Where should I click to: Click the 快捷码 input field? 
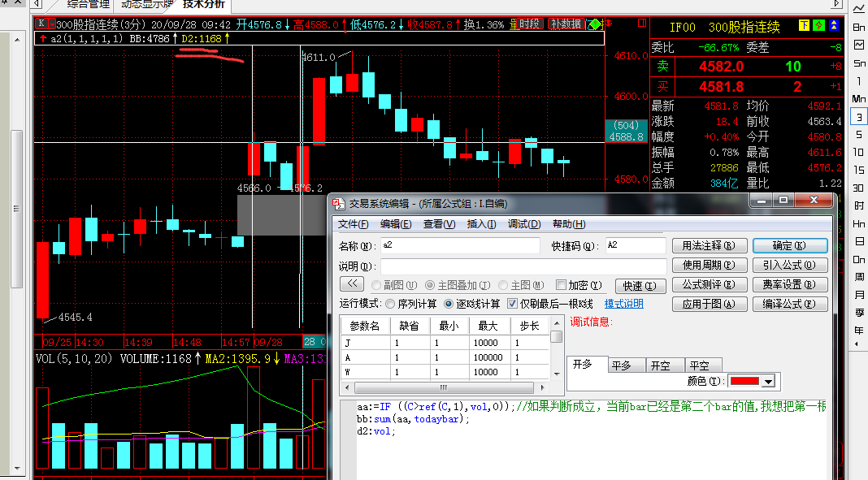(636, 245)
